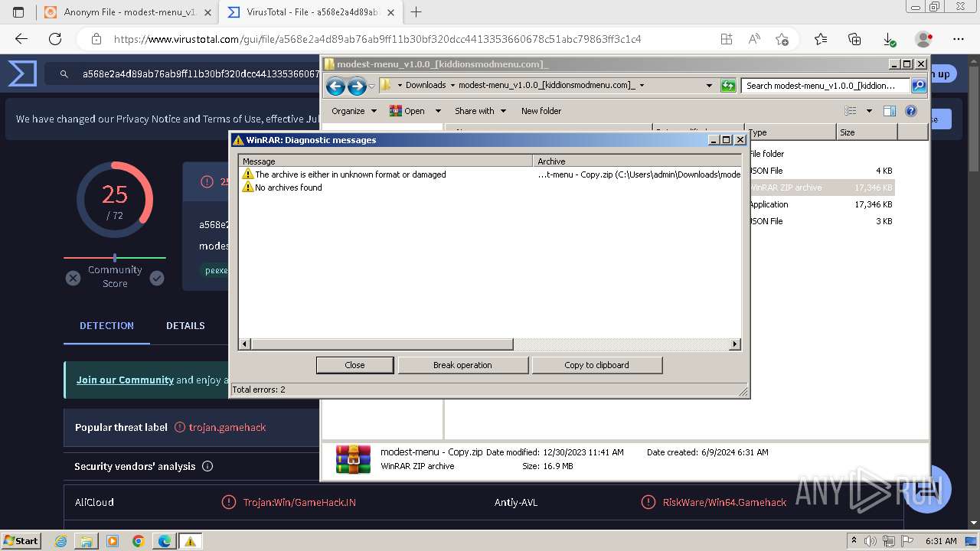The image size is (980, 551).
Task: Follow the Join our Community link
Action: coord(125,380)
